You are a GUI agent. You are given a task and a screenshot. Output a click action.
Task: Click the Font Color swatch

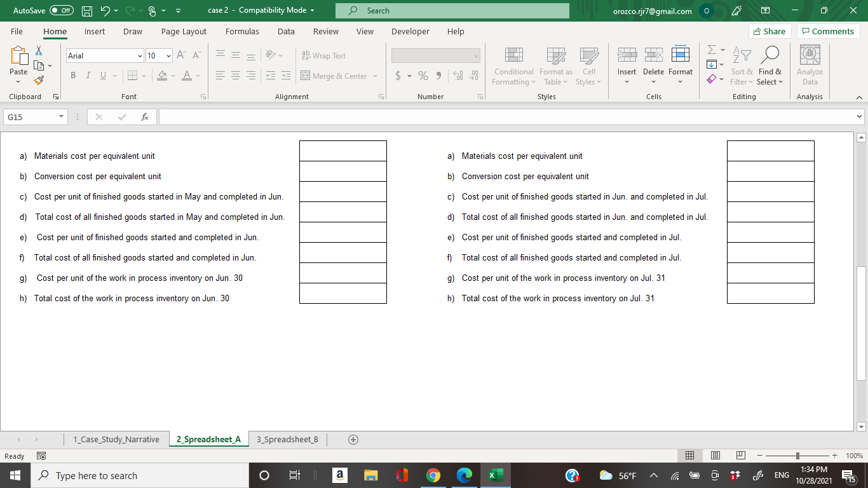point(187,76)
